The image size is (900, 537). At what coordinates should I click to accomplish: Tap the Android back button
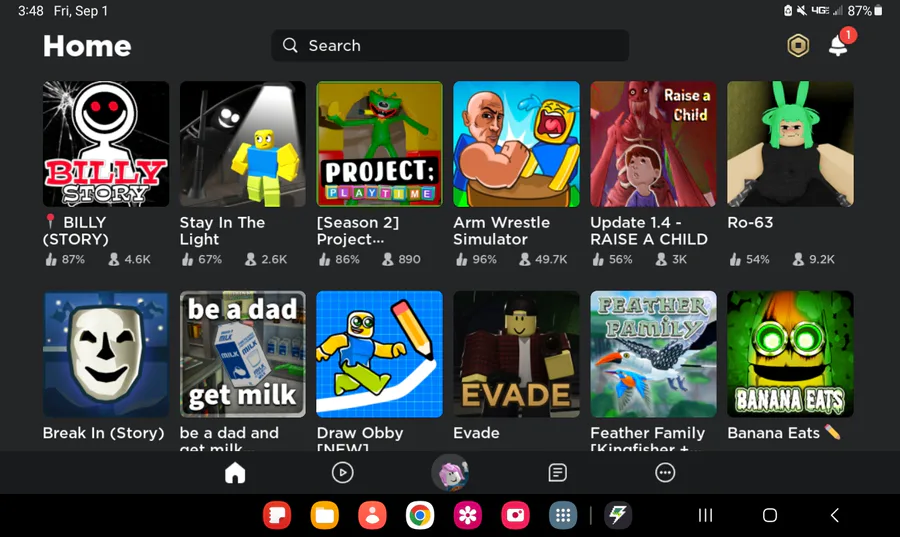click(835, 515)
